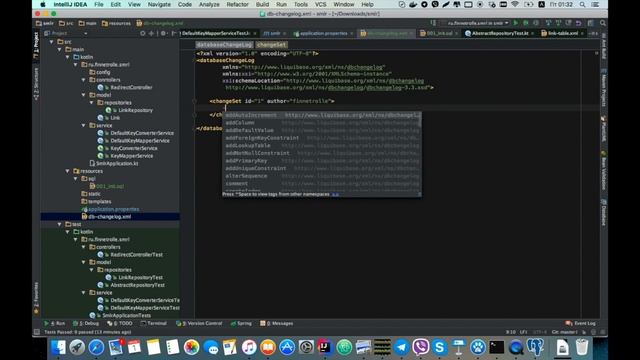Collapse the src folder arrow
This screenshot has height=360, width=640.
[51, 42]
